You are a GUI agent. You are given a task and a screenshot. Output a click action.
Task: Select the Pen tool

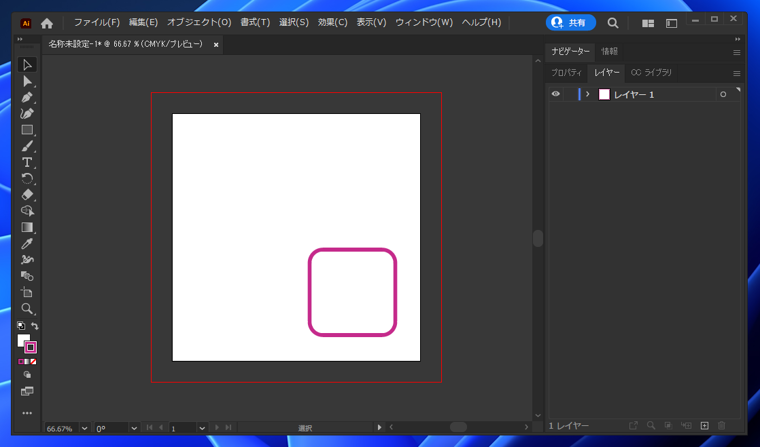pyautogui.click(x=27, y=97)
